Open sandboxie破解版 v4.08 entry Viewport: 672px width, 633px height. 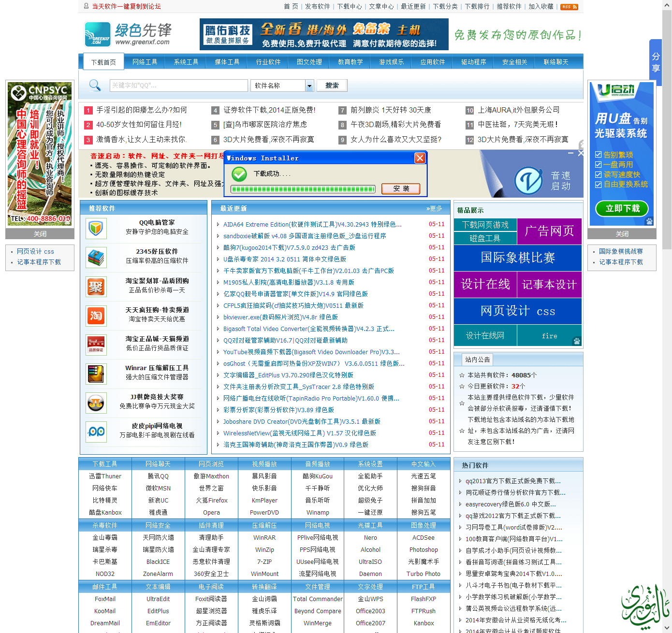pos(305,236)
